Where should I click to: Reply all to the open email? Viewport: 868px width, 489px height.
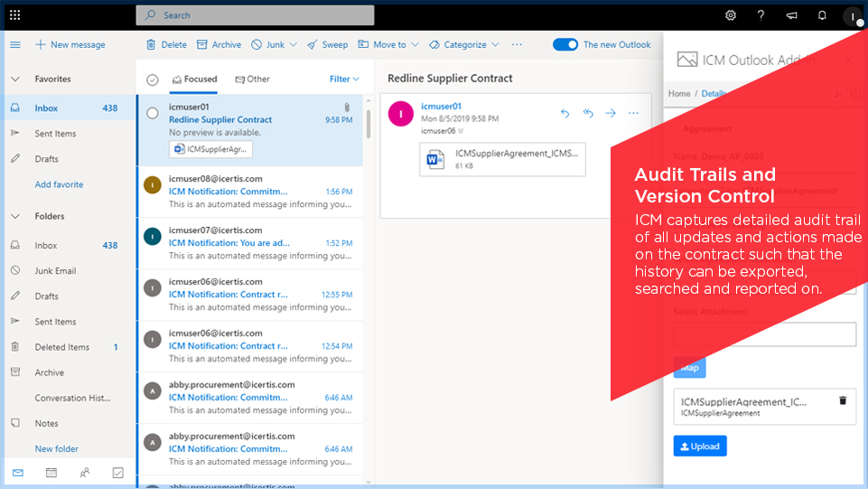click(588, 114)
